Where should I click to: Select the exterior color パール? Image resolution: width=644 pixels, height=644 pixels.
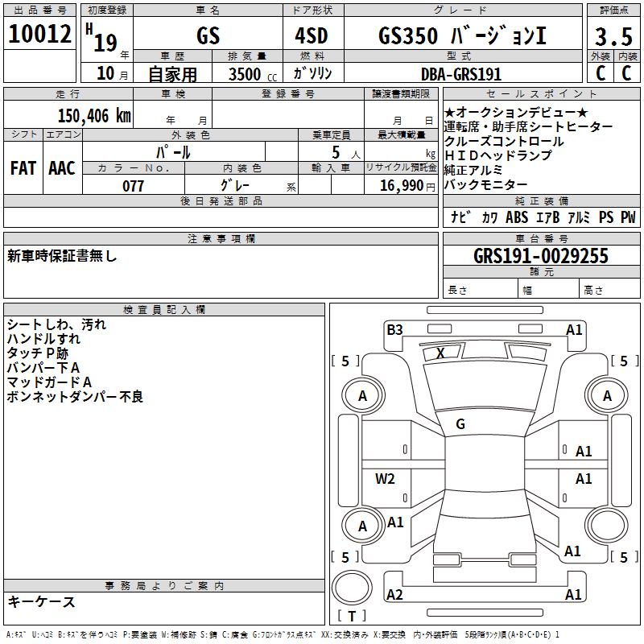173,152
